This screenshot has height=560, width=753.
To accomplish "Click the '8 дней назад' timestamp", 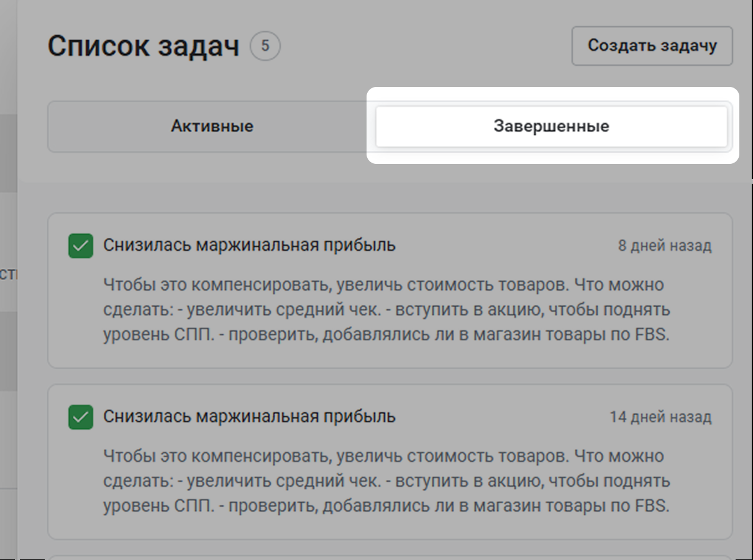I will coord(664,246).
